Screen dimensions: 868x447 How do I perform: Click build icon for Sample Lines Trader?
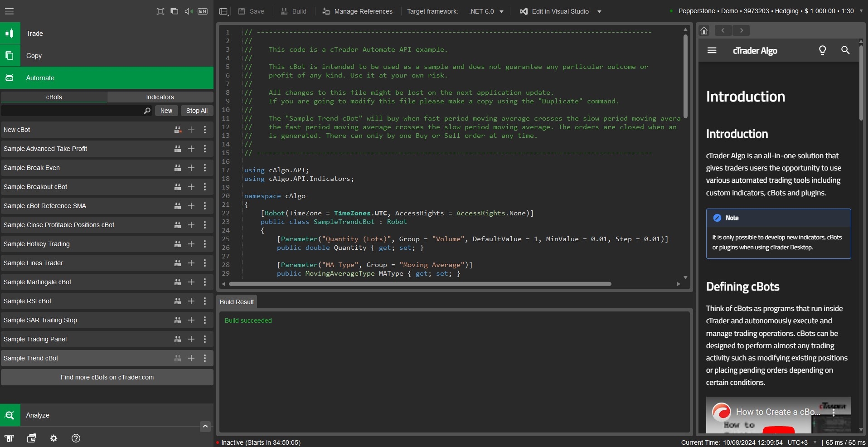(x=178, y=263)
